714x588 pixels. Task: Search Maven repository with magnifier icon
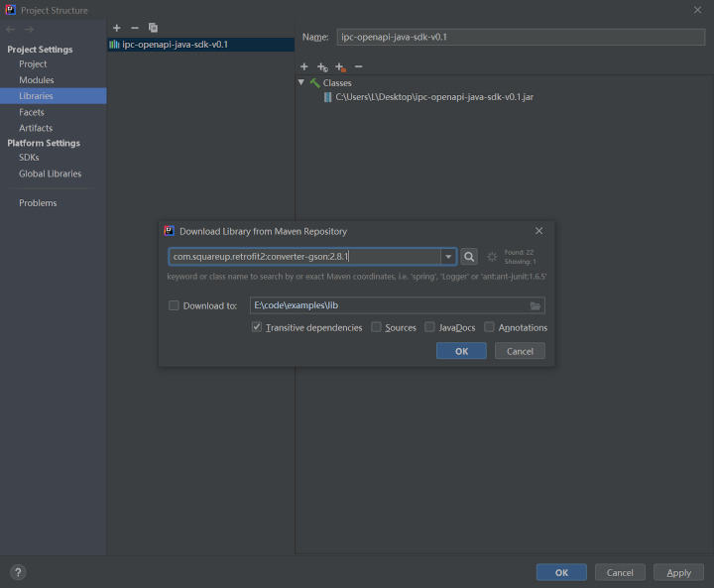point(469,257)
